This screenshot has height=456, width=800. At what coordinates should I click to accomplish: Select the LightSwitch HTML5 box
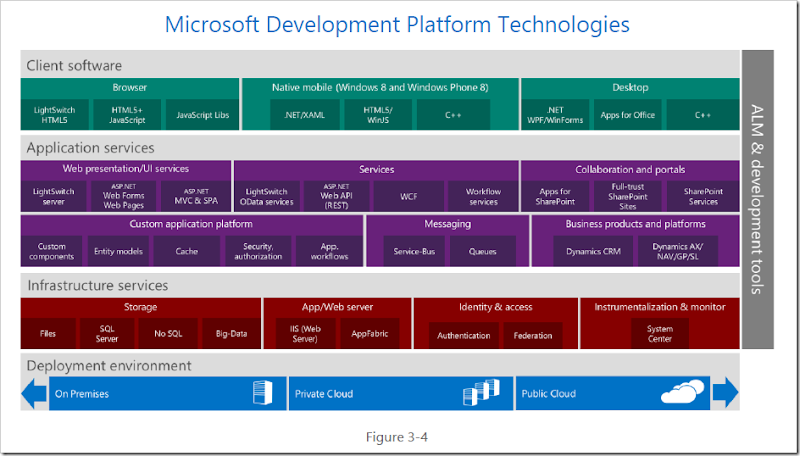55,115
